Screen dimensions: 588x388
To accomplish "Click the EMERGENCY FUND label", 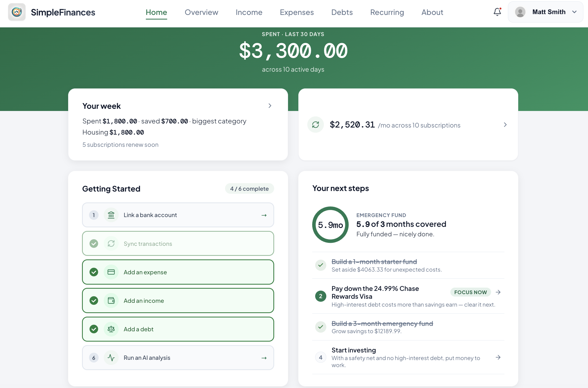I will pos(381,215).
